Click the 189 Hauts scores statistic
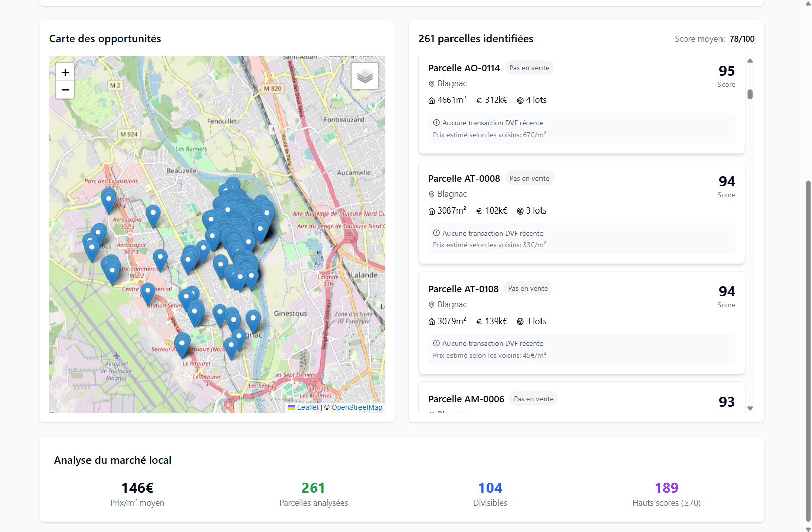Image resolution: width=812 pixels, height=532 pixels. 666,488
